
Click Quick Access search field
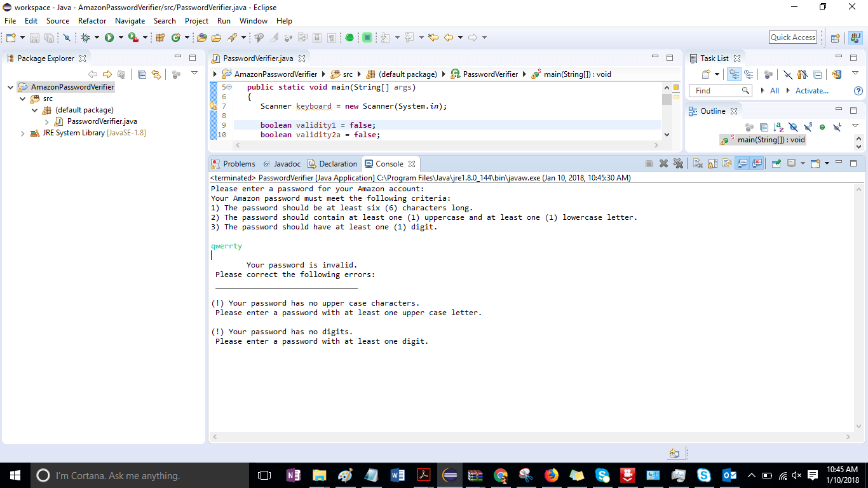pos(793,37)
